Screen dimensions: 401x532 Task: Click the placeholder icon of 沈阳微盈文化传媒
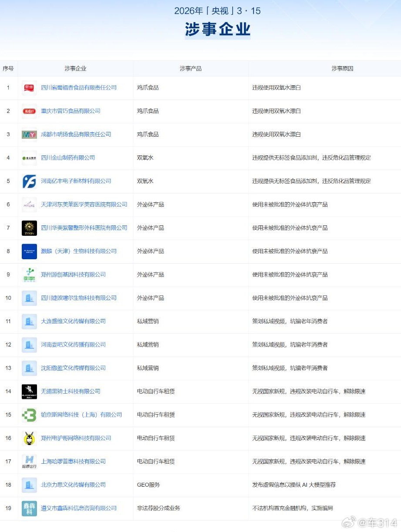(x=29, y=368)
